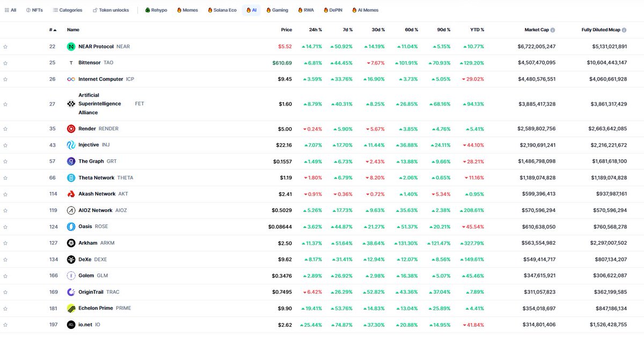Select the DePIN category
644x337 pixels.
[333, 10]
